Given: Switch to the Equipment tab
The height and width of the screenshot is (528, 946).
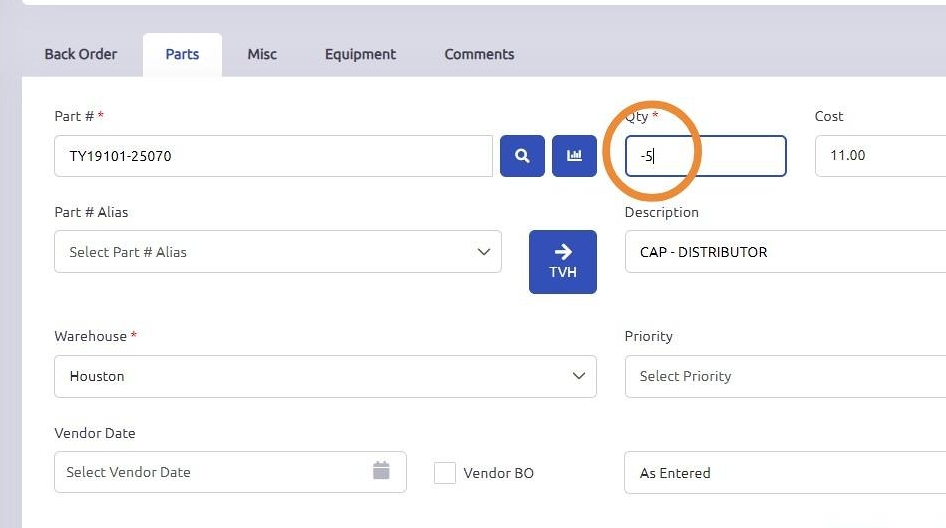Looking at the screenshot, I should (x=360, y=54).
